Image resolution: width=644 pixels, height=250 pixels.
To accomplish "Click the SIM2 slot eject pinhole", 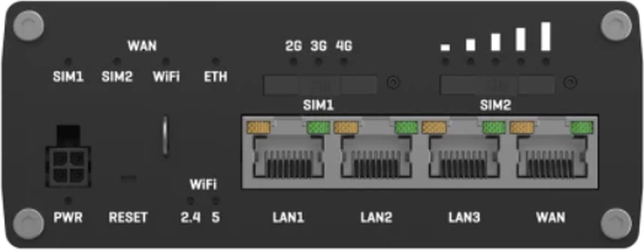I will point(572,83).
